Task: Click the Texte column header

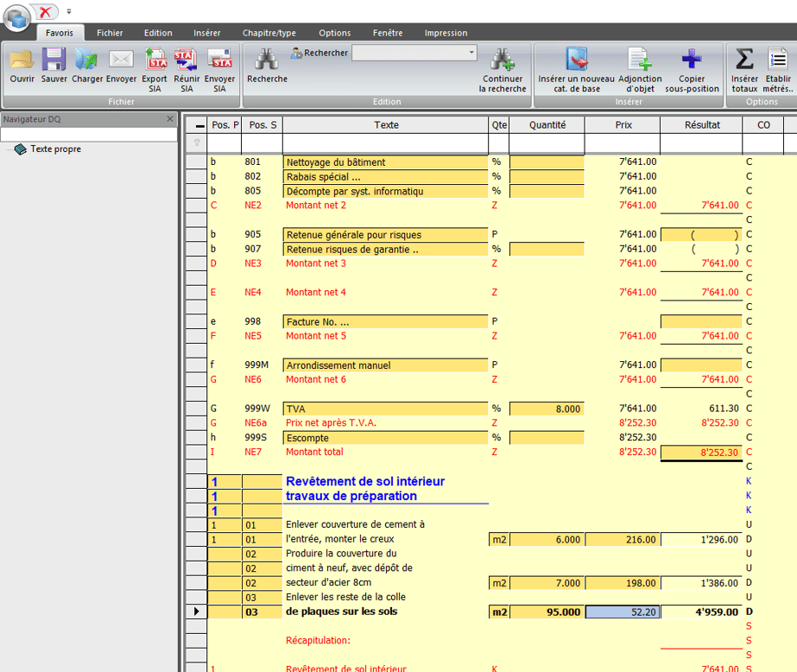Action: click(386, 125)
